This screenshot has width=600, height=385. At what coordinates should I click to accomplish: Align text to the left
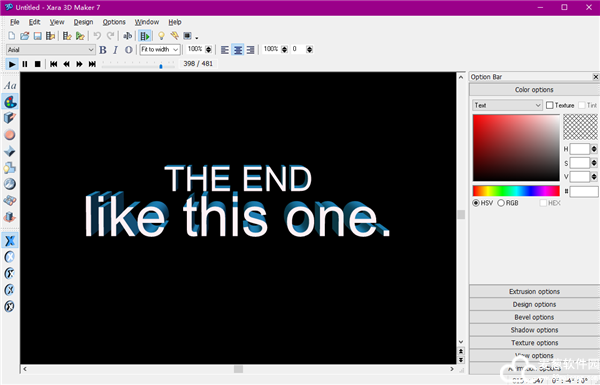click(x=225, y=50)
